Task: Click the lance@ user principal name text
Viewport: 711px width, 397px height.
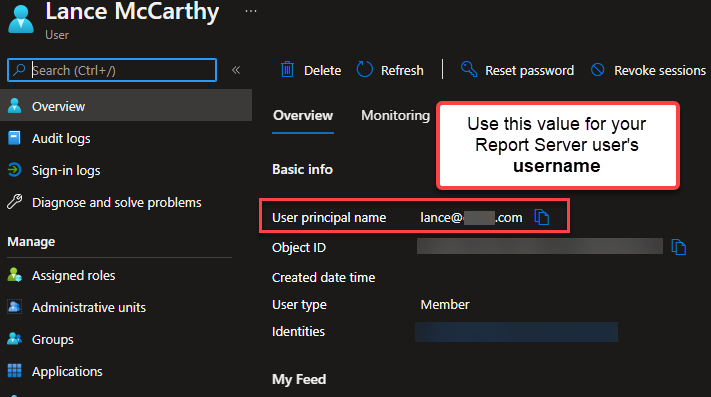Action: pos(471,218)
